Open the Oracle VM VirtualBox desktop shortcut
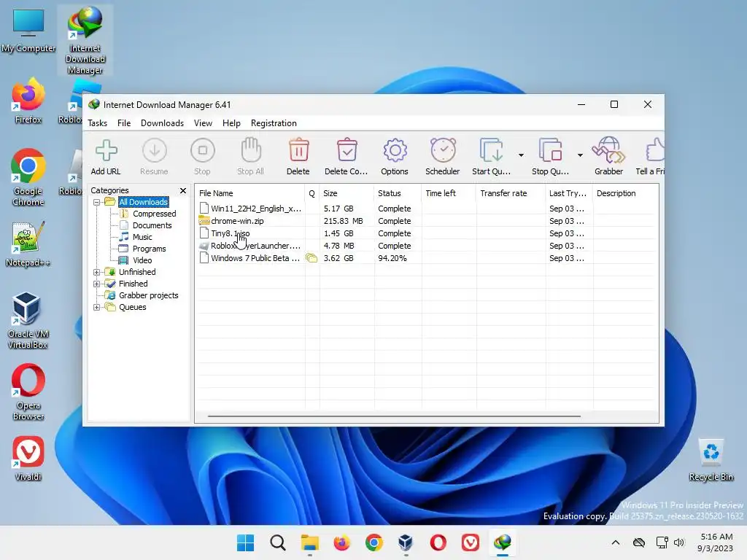Screen dimensions: 747x560 pos(28,321)
